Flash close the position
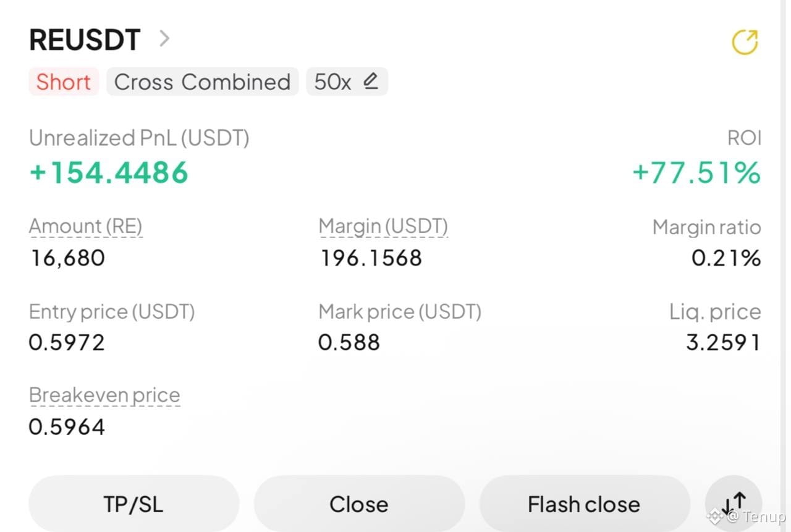 (584, 504)
